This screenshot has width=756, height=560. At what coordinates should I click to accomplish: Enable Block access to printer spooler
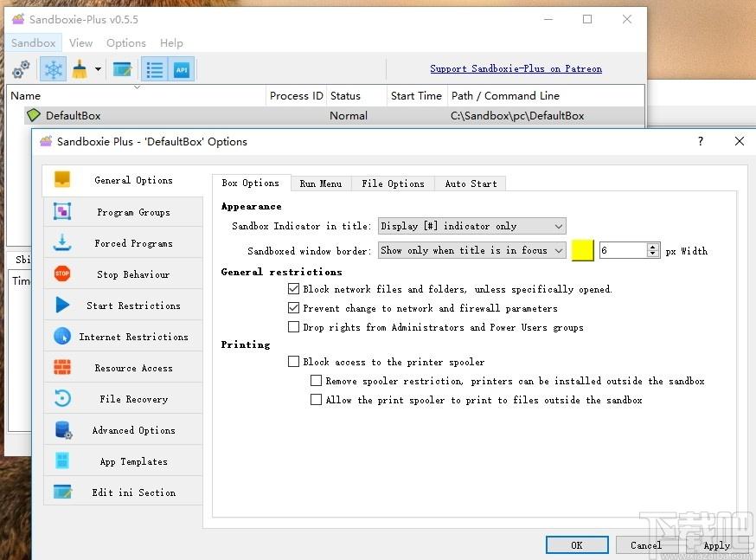[293, 361]
